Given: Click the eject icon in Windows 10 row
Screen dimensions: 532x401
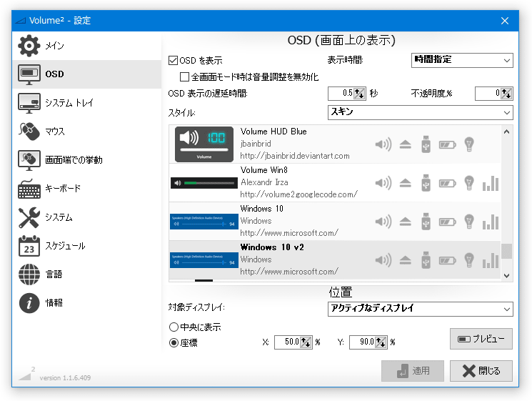Looking at the screenshot, I should click(405, 222).
